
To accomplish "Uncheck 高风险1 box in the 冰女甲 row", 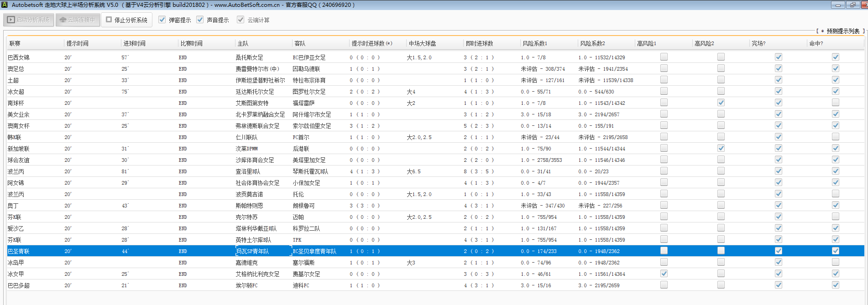I will [664, 274].
